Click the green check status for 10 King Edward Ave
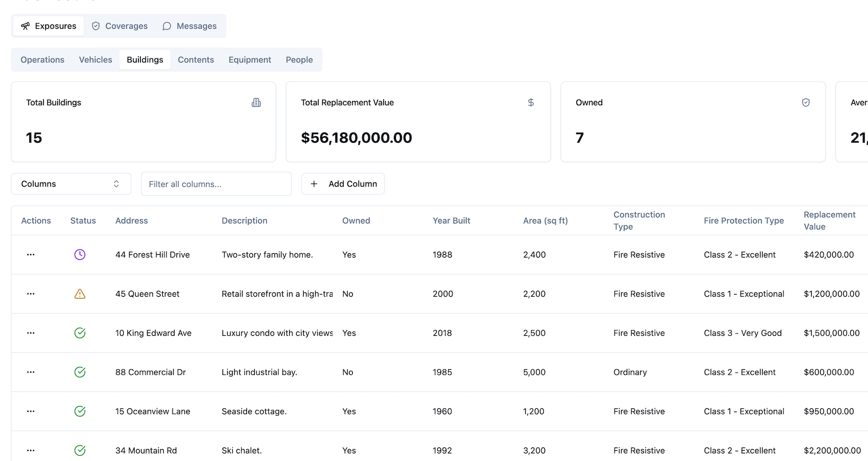The image size is (868, 461). pyautogui.click(x=80, y=333)
